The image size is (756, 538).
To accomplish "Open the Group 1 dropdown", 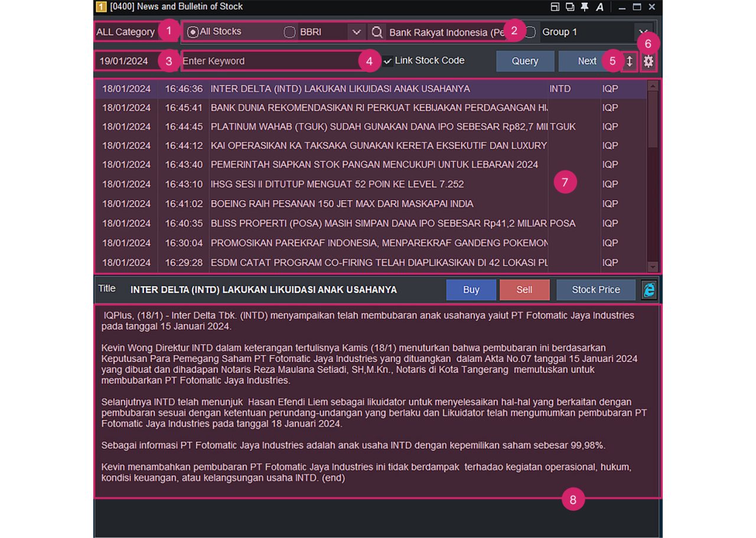I will tap(643, 32).
